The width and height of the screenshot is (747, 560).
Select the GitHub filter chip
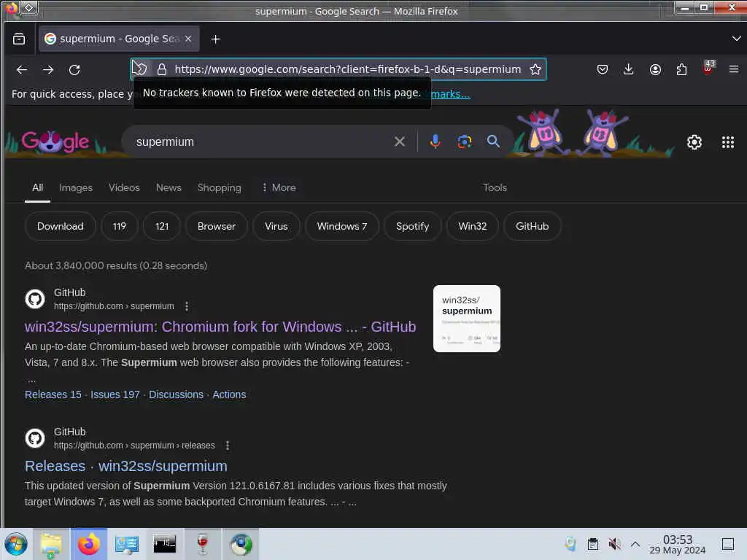[x=532, y=226]
